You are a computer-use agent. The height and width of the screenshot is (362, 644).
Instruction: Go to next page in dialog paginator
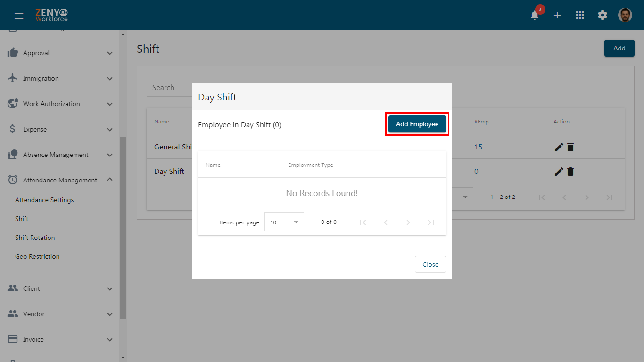[408, 222]
